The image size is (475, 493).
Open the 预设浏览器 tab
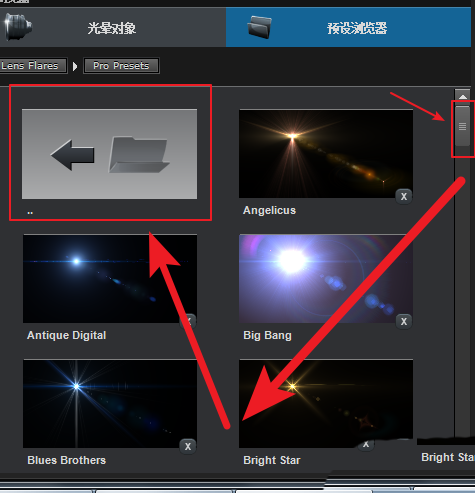point(348,27)
